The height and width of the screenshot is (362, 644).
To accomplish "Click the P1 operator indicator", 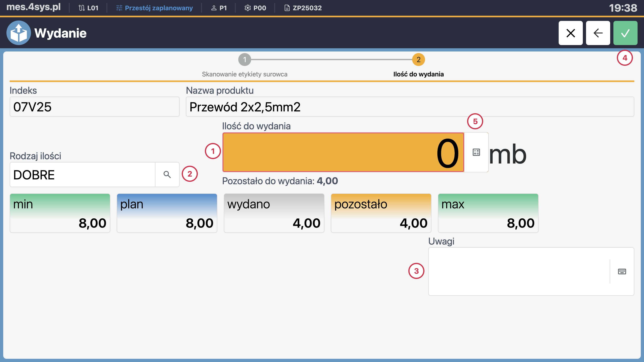I will pyautogui.click(x=219, y=8).
